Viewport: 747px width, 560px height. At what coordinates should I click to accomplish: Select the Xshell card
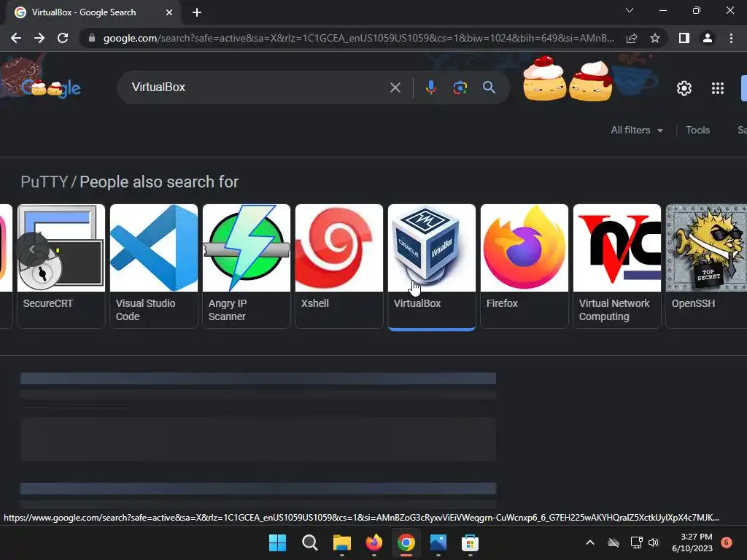(338, 265)
